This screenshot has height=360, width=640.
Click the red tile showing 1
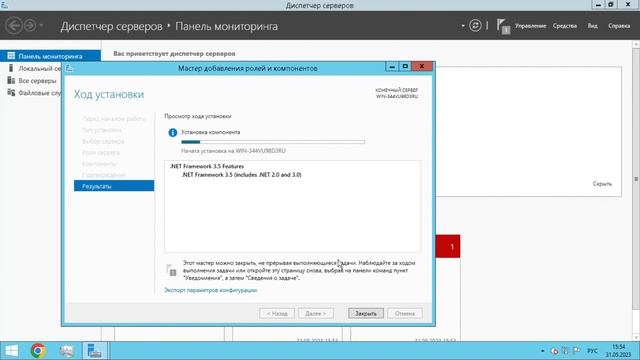pyautogui.click(x=448, y=246)
